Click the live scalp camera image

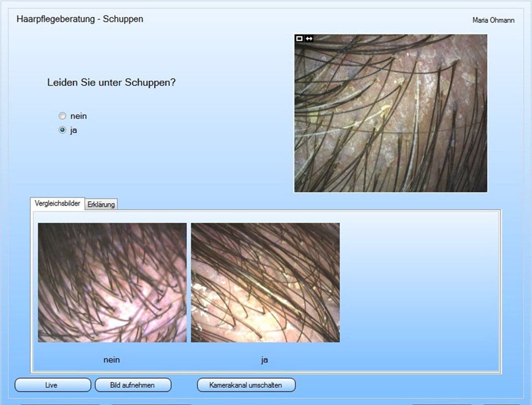pos(391,113)
